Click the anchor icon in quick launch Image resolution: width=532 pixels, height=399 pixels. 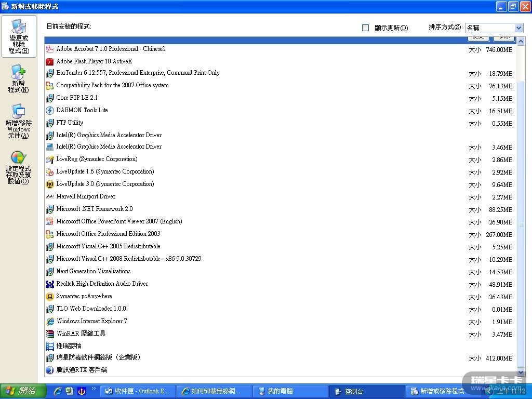[x=82, y=391]
